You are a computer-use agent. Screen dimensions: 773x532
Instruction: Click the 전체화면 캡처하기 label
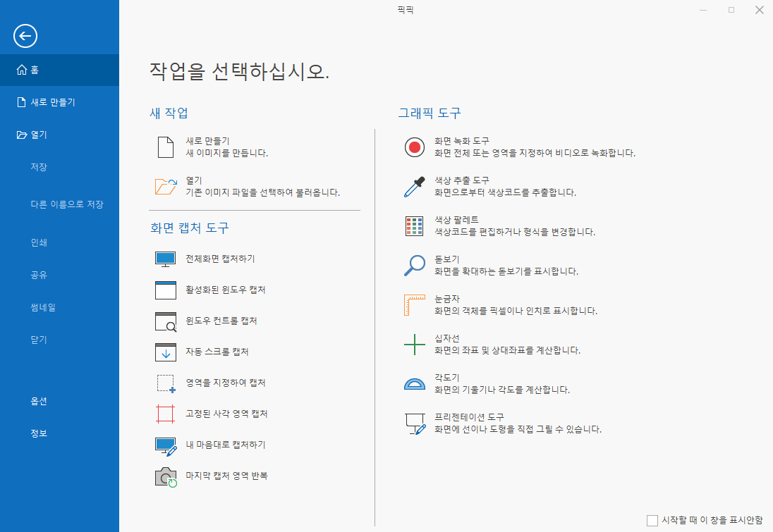tap(220, 259)
